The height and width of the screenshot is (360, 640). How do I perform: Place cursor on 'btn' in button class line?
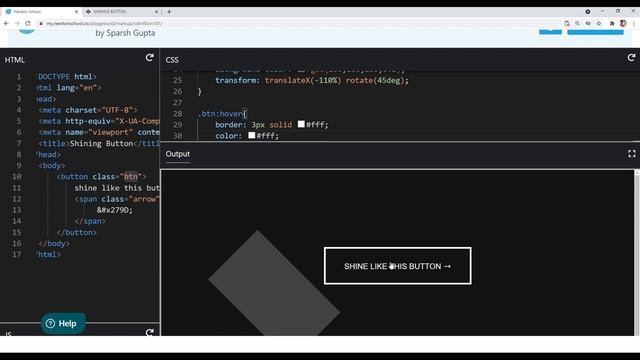pos(131,176)
